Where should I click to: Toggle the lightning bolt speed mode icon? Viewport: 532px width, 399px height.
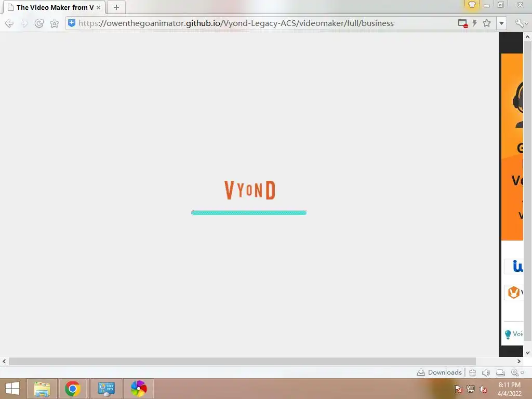pos(475,23)
